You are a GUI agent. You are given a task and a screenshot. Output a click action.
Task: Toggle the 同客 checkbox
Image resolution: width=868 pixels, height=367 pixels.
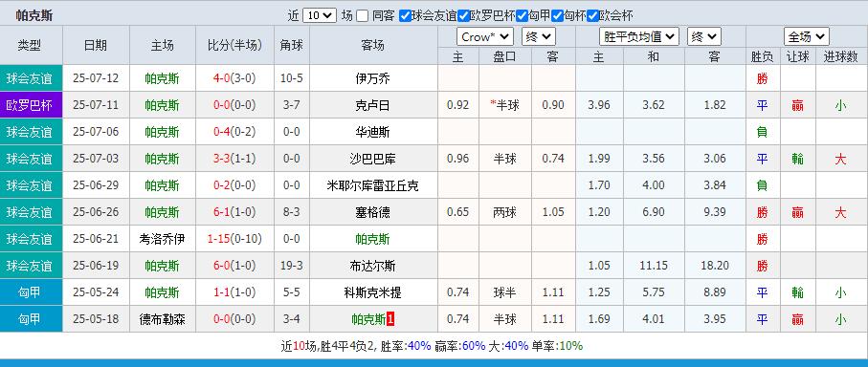[362, 16]
